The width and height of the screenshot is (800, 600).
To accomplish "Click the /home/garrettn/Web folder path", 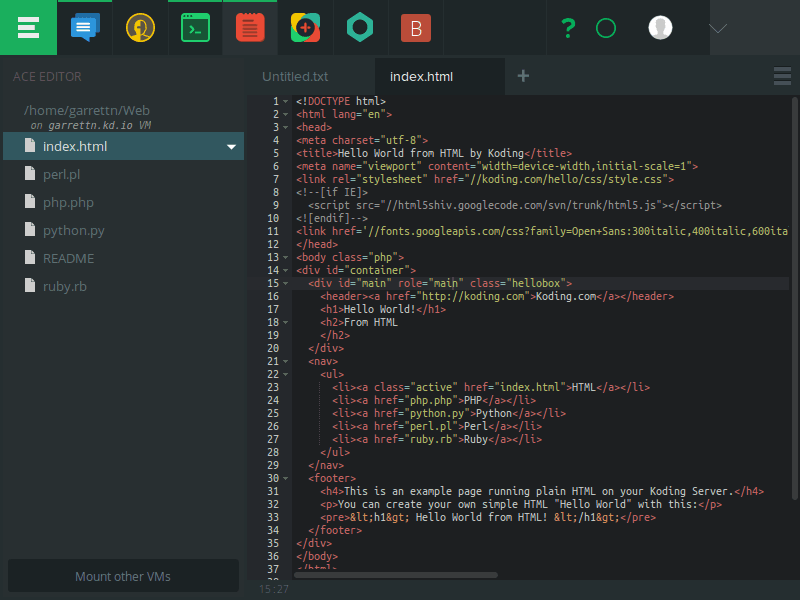I will click(87, 111).
